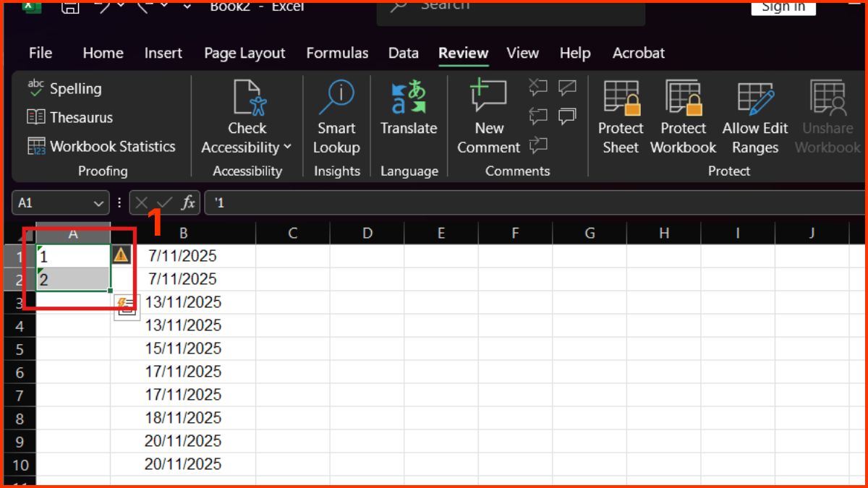The image size is (868, 488).
Task: Switch to the Formulas ribbon tab
Action: tap(337, 53)
